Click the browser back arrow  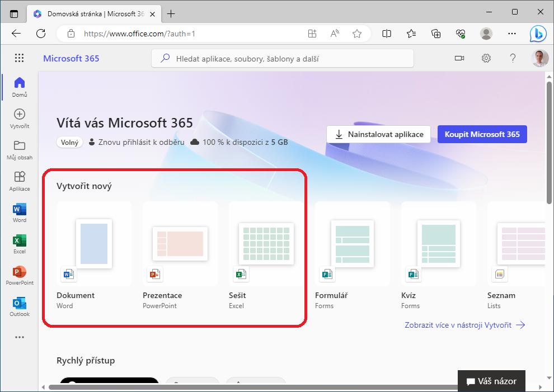[16, 34]
